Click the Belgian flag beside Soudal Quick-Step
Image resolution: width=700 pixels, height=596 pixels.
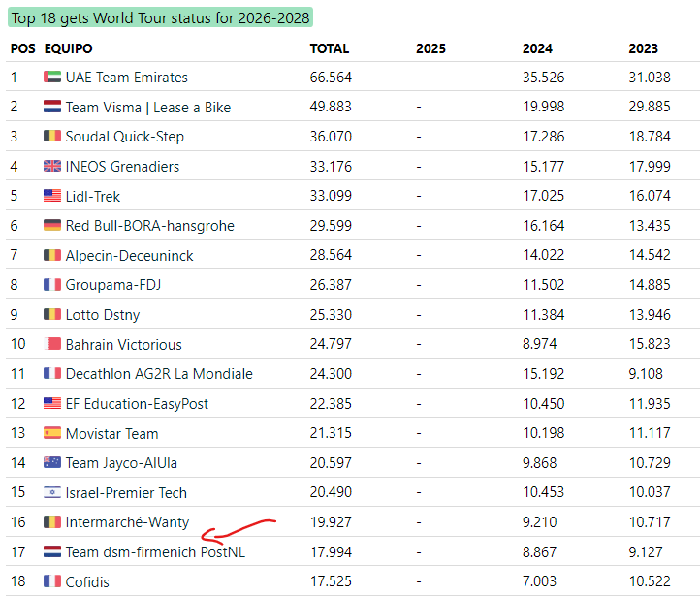click(x=52, y=136)
